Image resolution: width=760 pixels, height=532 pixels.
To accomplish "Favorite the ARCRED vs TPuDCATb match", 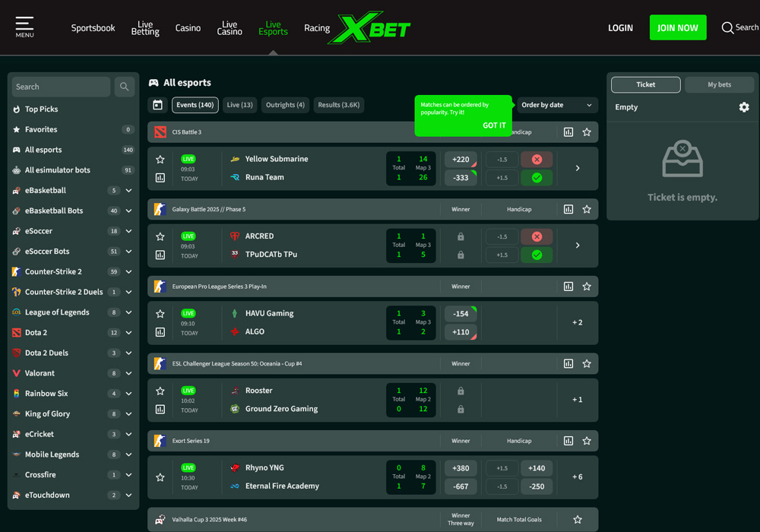I will (x=160, y=236).
